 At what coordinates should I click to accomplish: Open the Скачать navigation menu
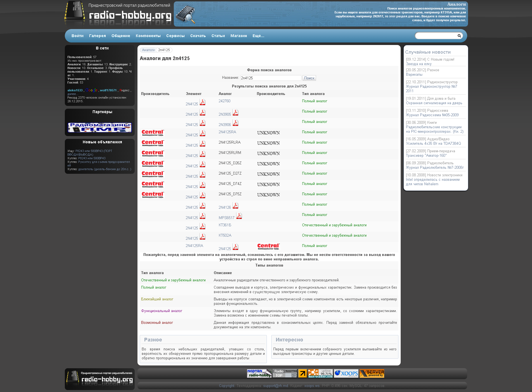click(x=198, y=36)
